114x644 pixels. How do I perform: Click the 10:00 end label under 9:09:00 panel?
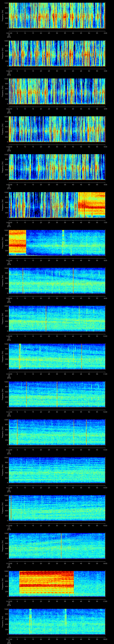105,336
